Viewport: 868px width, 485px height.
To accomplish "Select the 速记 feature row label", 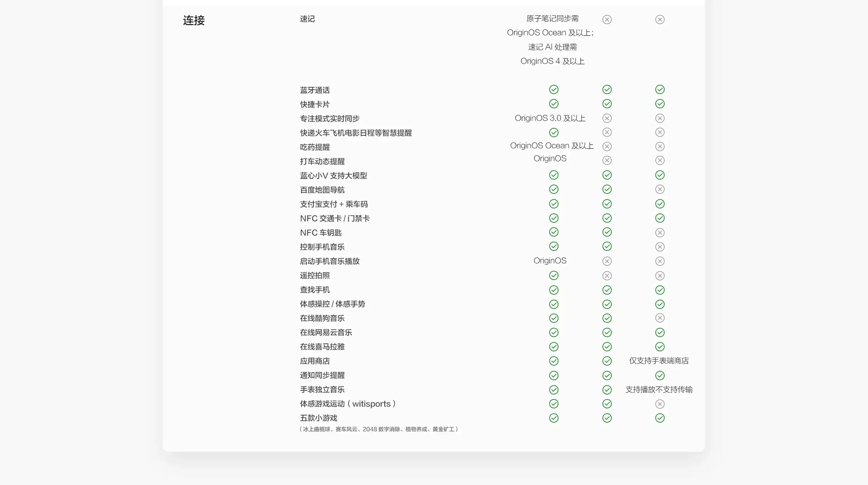I will coord(307,19).
